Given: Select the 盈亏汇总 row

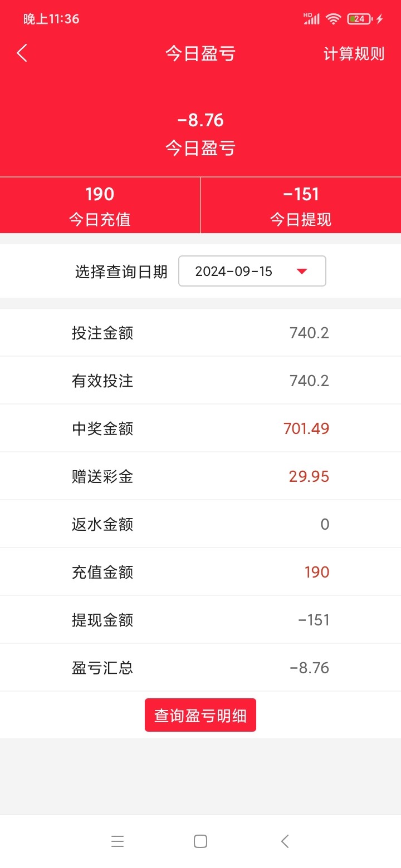Looking at the screenshot, I should (200, 668).
